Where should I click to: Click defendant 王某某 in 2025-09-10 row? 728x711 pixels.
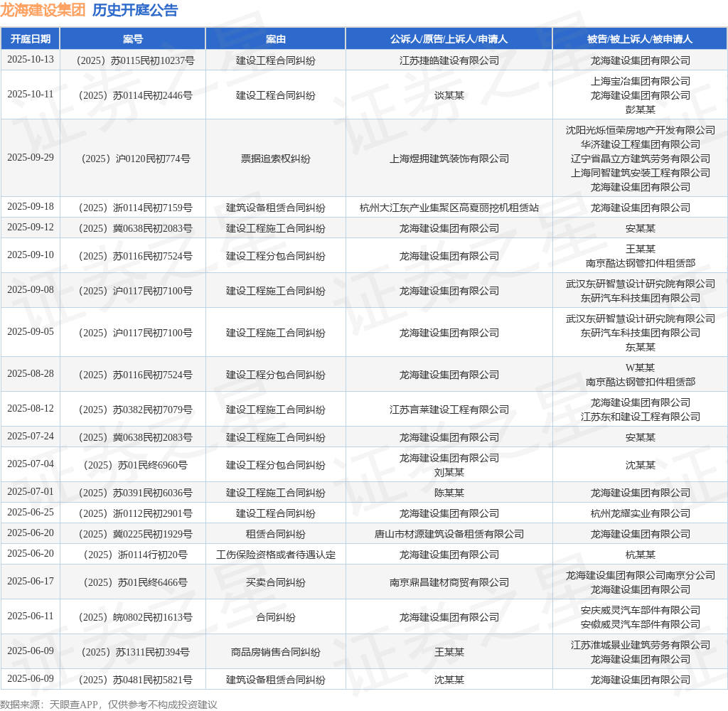coord(641,249)
